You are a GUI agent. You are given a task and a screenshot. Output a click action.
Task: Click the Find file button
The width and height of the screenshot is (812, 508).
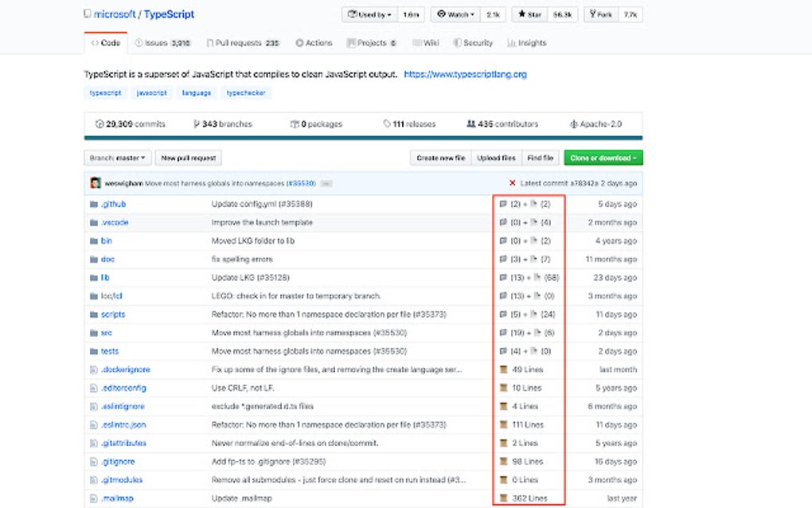coord(541,158)
